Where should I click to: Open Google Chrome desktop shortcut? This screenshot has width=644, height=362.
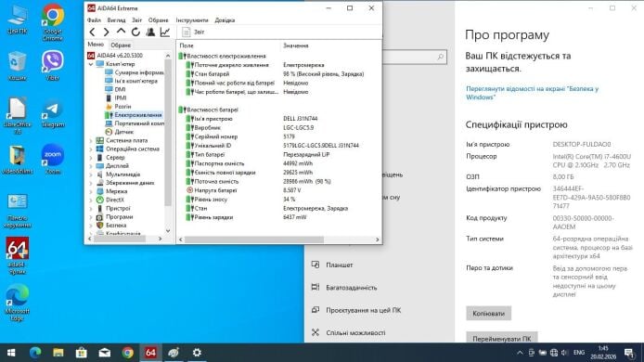(53, 22)
